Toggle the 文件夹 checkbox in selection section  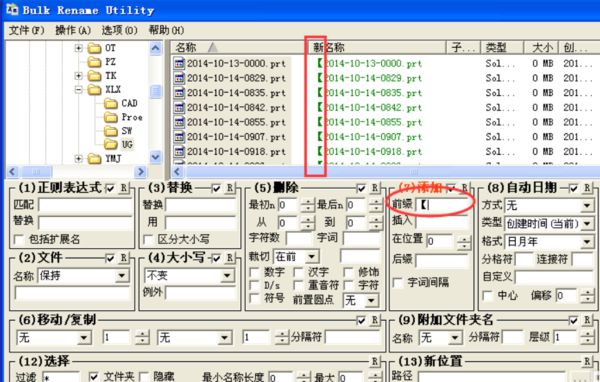coord(94,377)
